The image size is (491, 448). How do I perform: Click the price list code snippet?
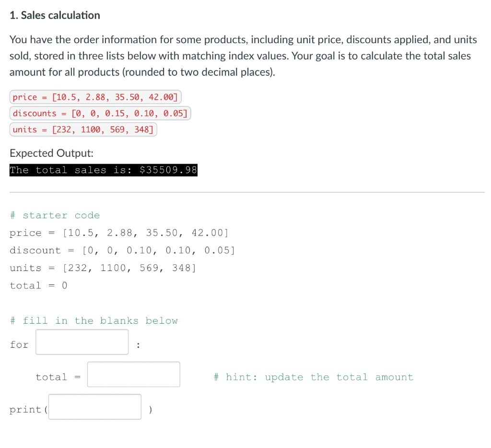click(94, 97)
